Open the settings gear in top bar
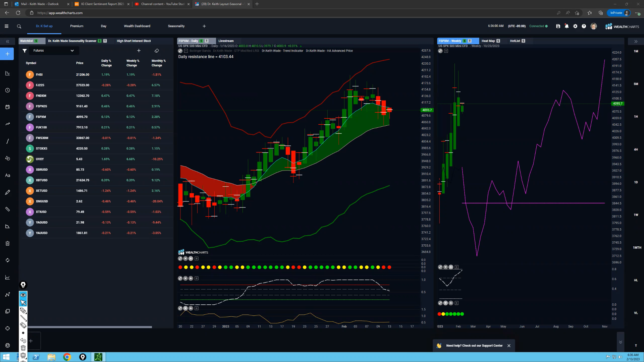The height and width of the screenshot is (362, 644). point(575,26)
